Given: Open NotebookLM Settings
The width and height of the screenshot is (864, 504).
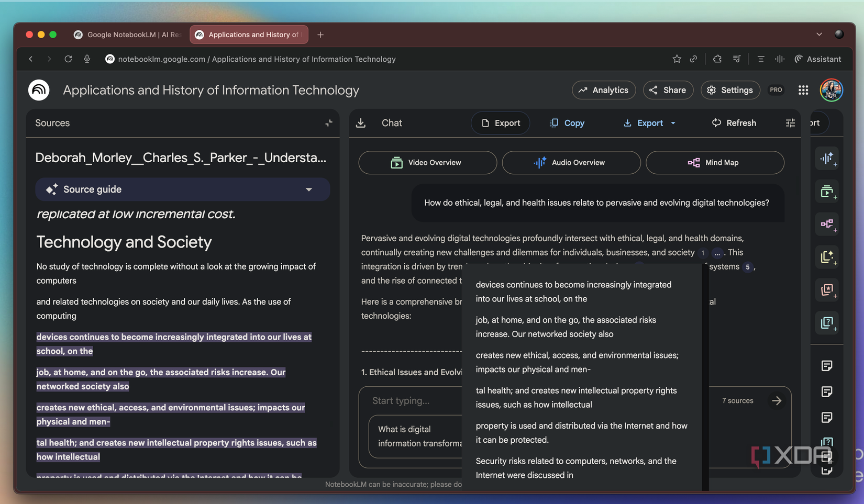Looking at the screenshot, I should (x=730, y=90).
